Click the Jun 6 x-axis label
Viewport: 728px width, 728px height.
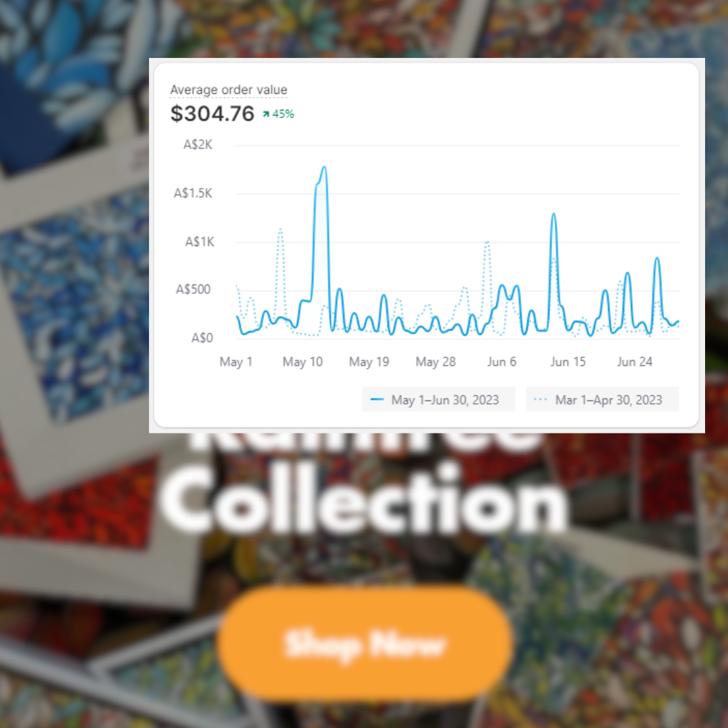coord(502,362)
